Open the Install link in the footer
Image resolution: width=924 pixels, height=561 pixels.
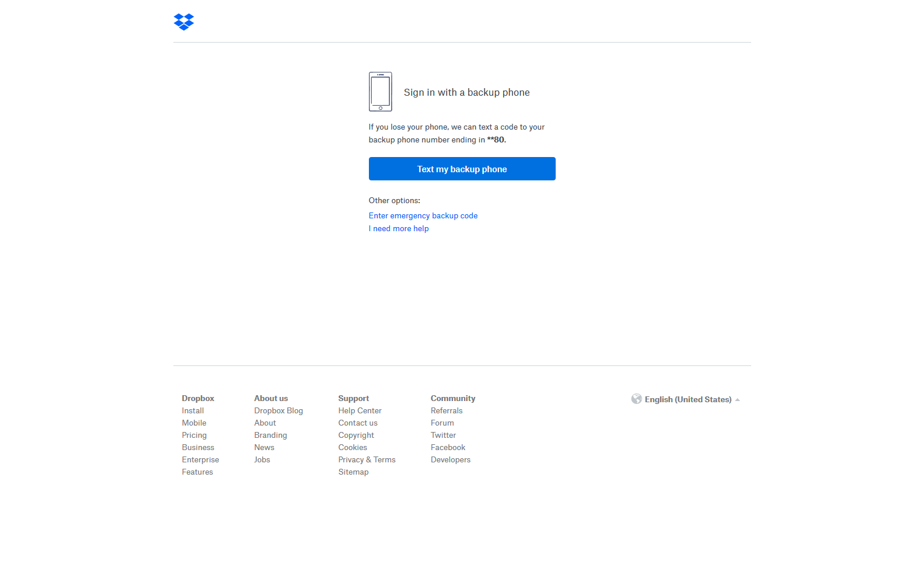[x=193, y=410]
